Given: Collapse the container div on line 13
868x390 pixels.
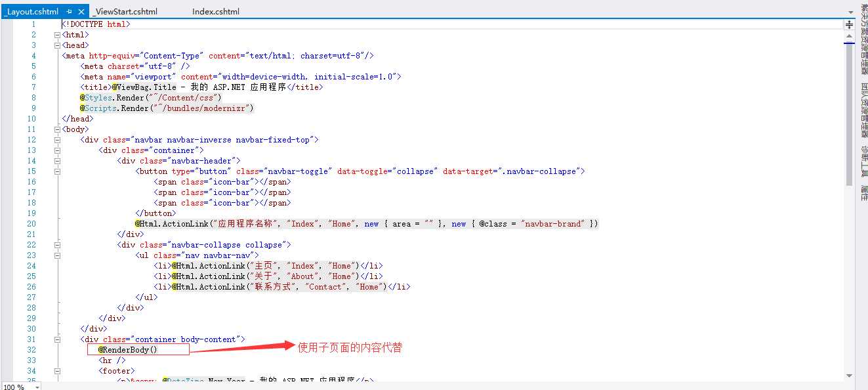Looking at the screenshot, I should pos(57,150).
